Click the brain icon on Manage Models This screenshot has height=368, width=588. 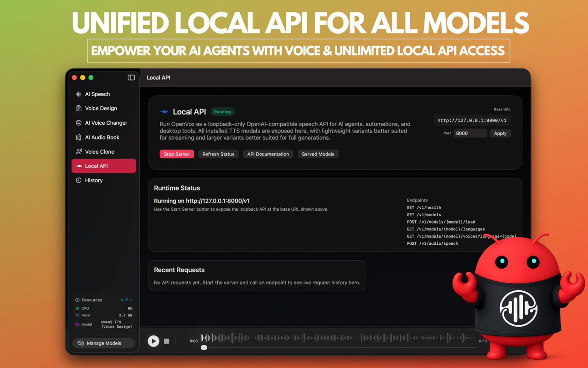[81, 343]
